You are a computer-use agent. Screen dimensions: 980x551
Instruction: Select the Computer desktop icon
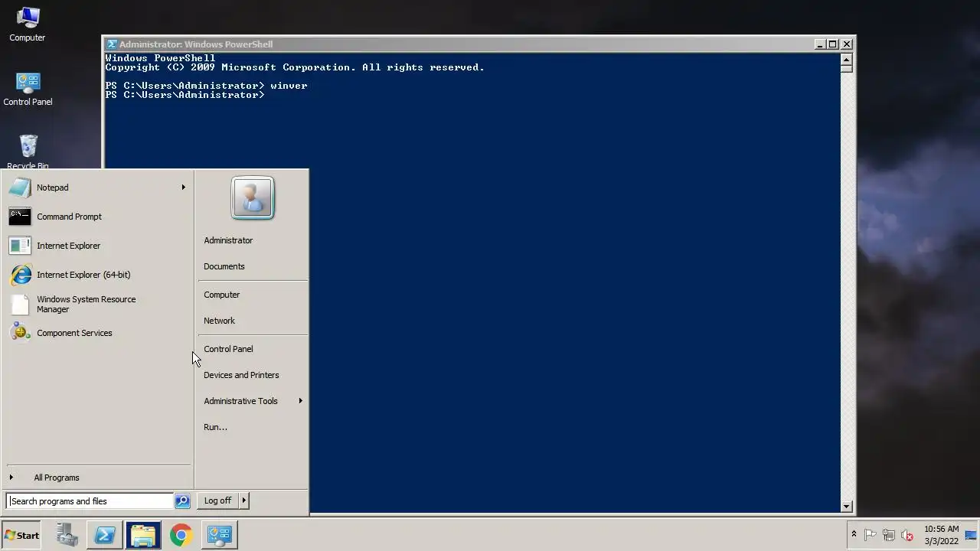pos(28,24)
